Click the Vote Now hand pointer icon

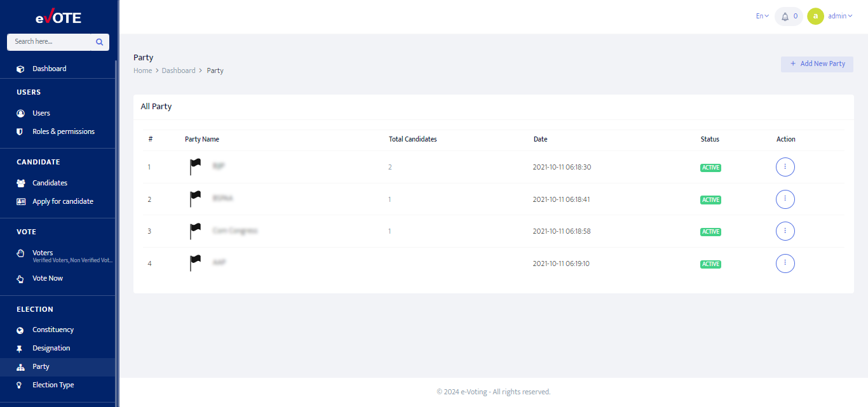point(20,278)
